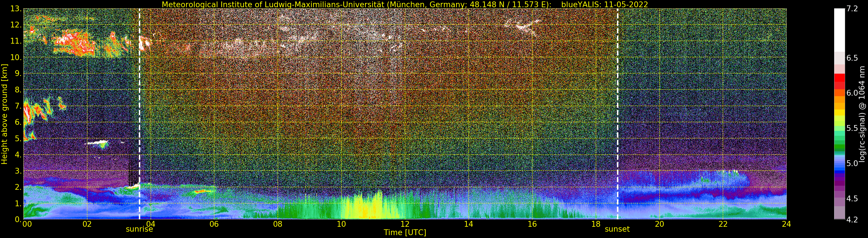The height and width of the screenshot is (238, 868).
Task: Click the height axis tick label '13.'
Action: click(16, 9)
